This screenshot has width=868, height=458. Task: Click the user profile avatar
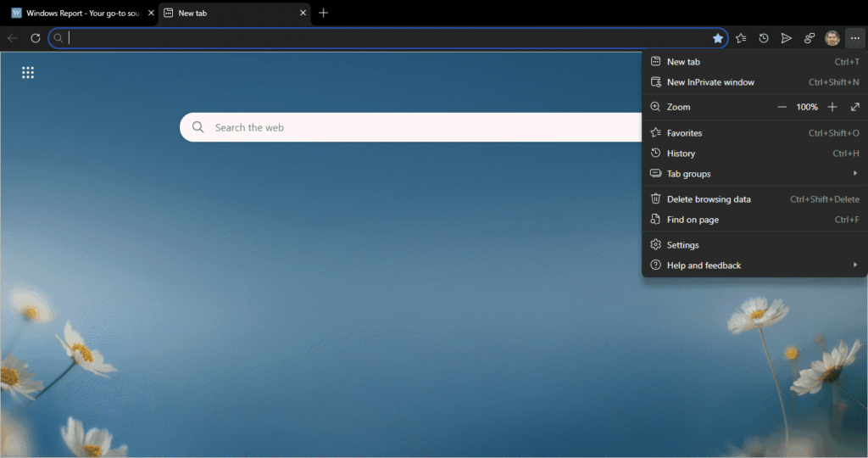pos(832,38)
